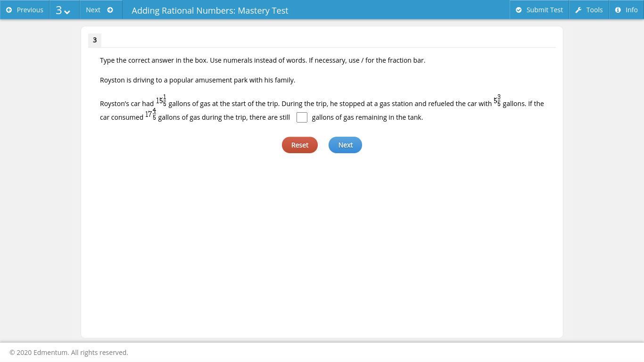The width and height of the screenshot is (644, 362).
Task: Click the info circle icon
Action: point(618,10)
